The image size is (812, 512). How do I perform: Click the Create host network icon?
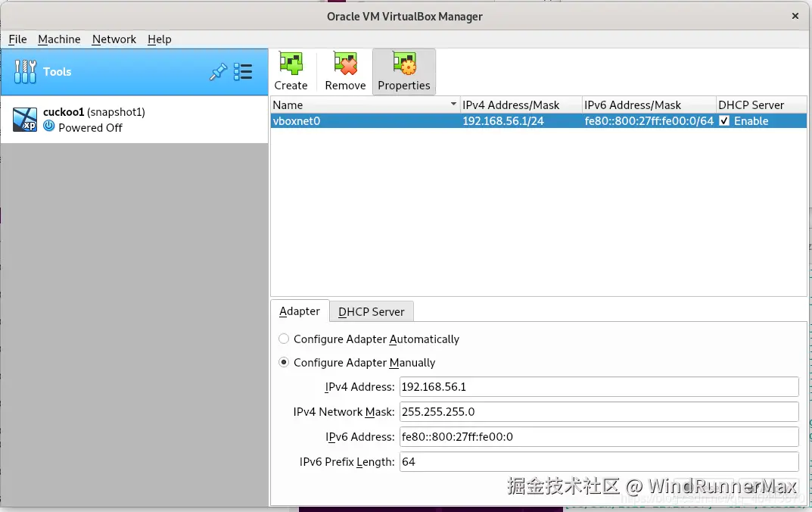point(291,64)
